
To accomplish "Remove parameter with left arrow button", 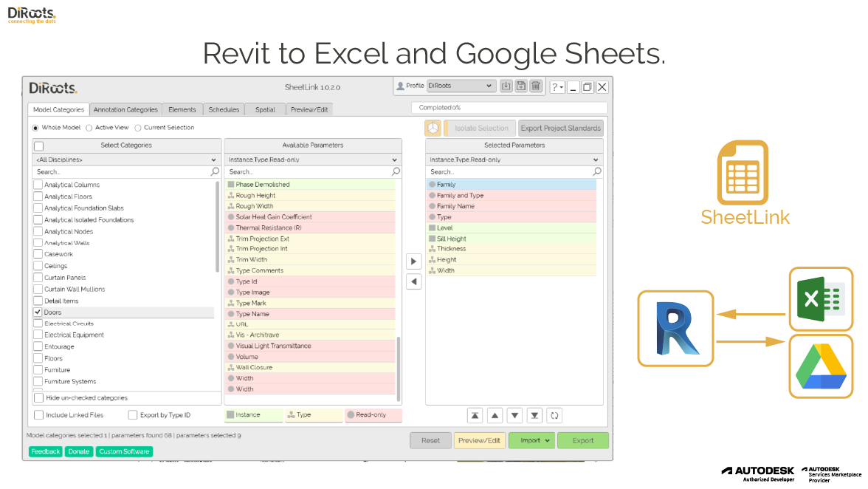I will (x=413, y=282).
